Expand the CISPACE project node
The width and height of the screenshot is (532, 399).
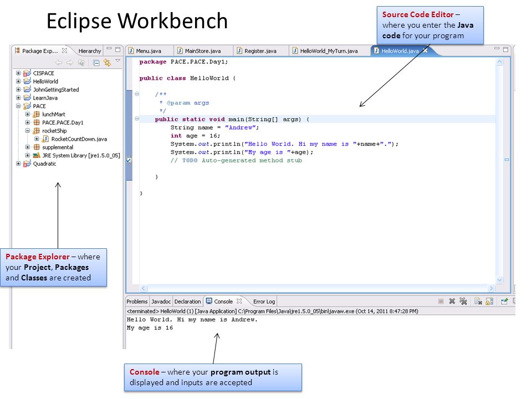[x=18, y=73]
